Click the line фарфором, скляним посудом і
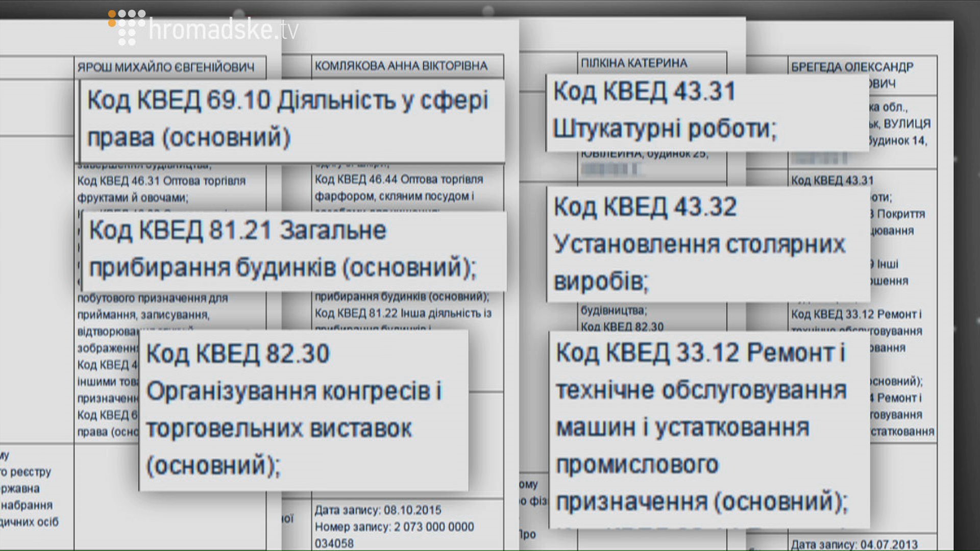The width and height of the screenshot is (980, 551). [x=395, y=196]
